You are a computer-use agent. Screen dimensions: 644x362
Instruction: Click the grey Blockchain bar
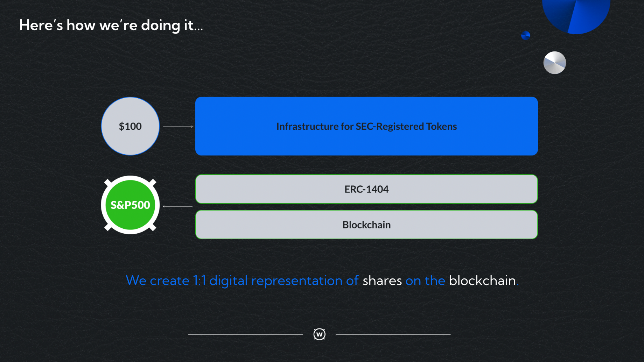coord(366,225)
